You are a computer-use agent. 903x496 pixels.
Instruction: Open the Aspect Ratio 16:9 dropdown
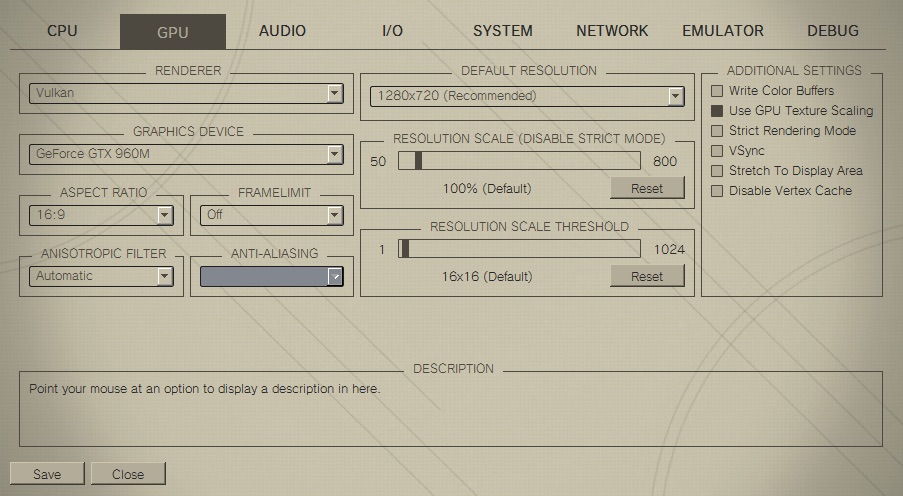[101, 216]
